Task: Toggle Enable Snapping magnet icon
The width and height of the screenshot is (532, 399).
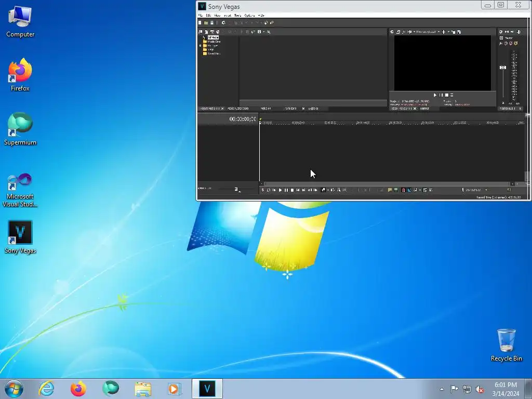Action: pyautogui.click(x=403, y=190)
